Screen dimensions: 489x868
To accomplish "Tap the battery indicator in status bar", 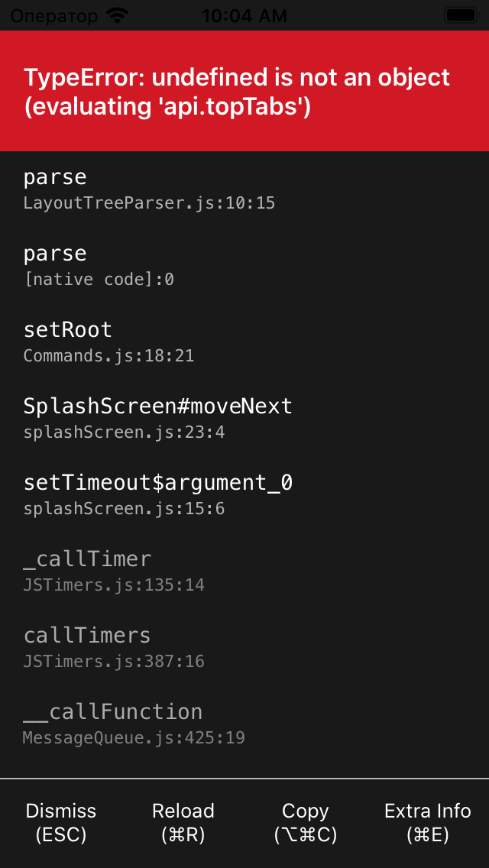I will (459, 14).
